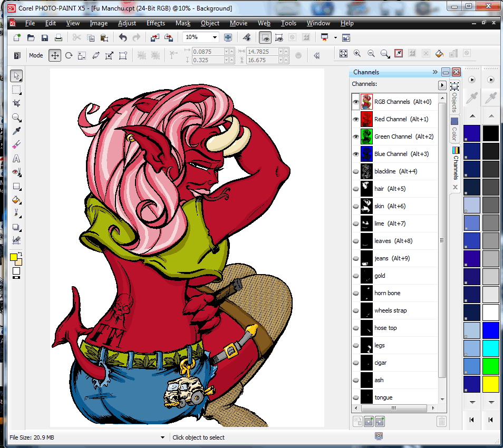The height and width of the screenshot is (448, 503).
Task: Hide the Red Channel visibility eye
Action: coord(355,119)
